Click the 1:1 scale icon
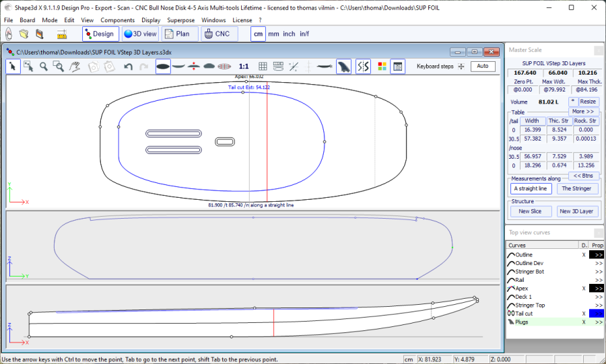 [244, 66]
